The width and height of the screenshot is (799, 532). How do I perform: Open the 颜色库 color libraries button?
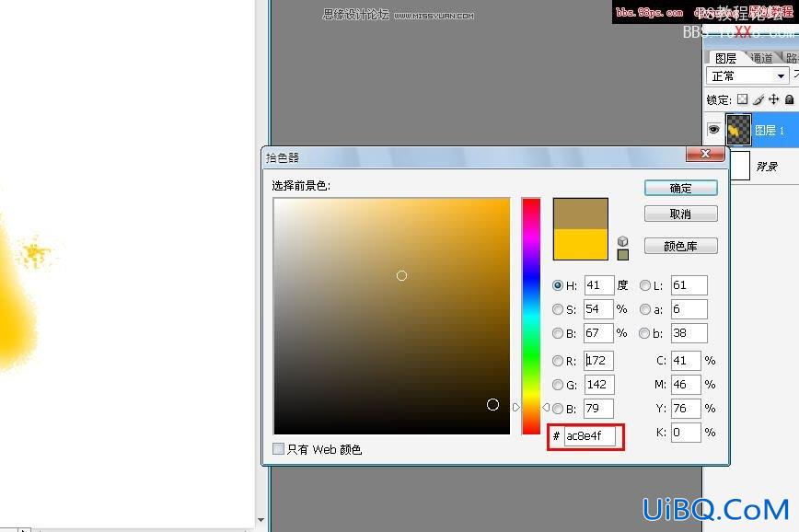pos(680,246)
